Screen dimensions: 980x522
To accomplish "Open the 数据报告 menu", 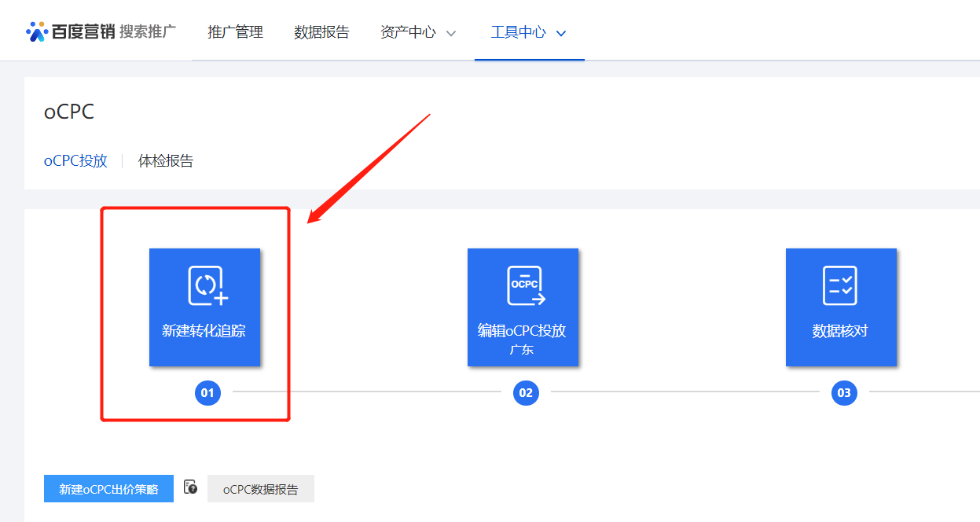I will [321, 32].
